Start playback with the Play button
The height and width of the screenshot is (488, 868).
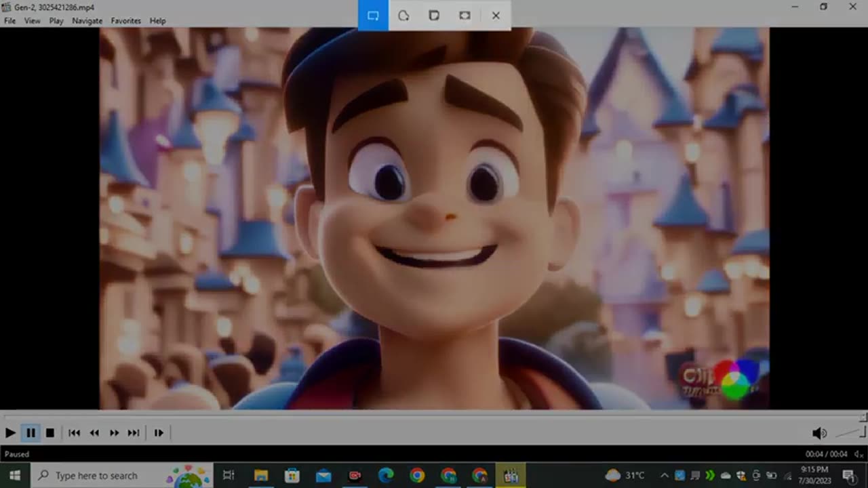[10, 432]
